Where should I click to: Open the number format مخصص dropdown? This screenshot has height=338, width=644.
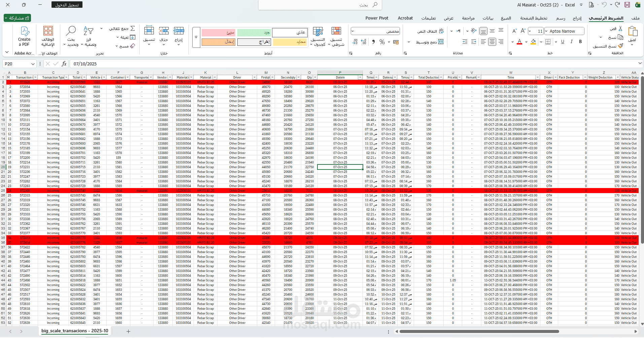tap(353, 31)
